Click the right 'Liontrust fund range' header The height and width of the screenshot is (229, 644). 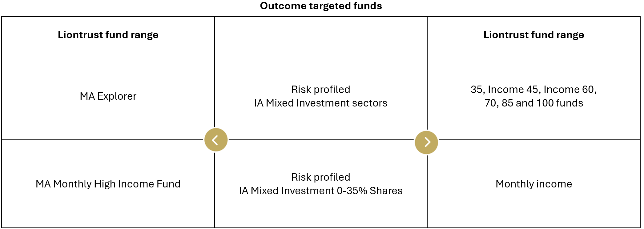click(x=534, y=34)
